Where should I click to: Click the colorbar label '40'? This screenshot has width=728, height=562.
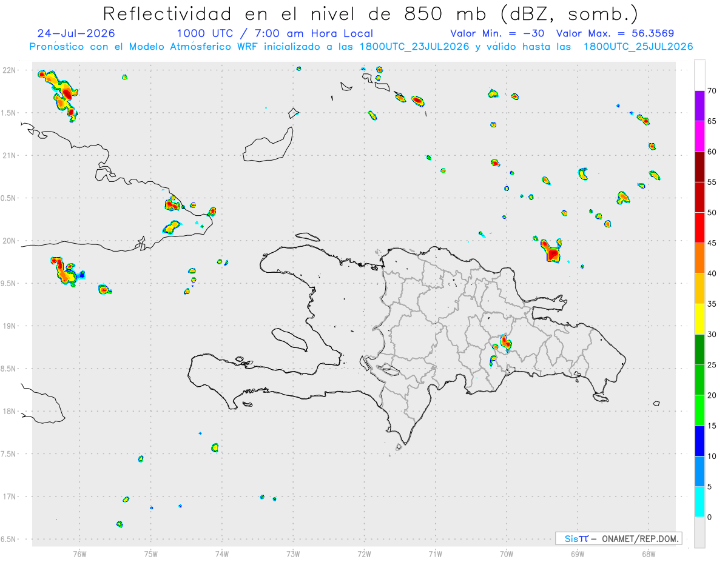(x=712, y=273)
